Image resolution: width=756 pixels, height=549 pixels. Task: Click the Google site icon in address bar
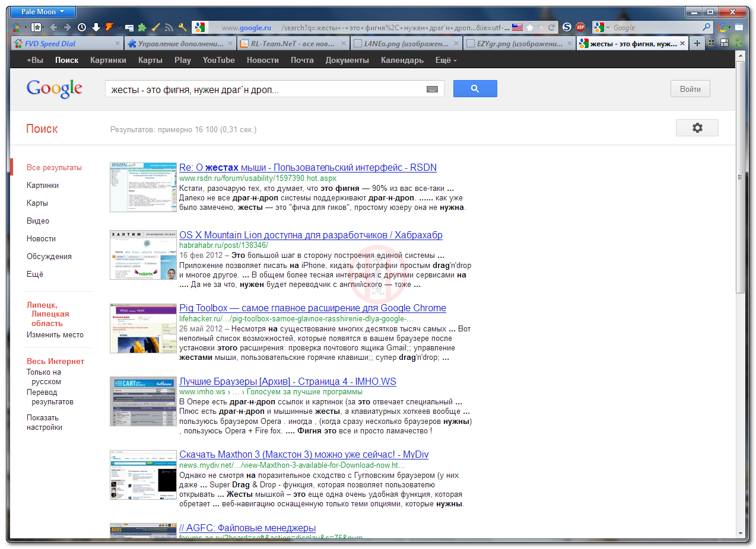200,27
